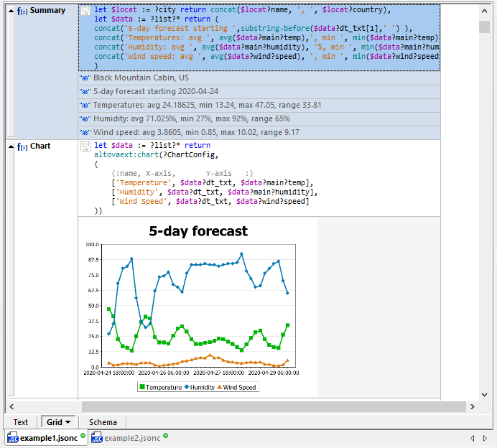Open the example2.jsonc document tab
The image size is (497, 448).
[131, 438]
